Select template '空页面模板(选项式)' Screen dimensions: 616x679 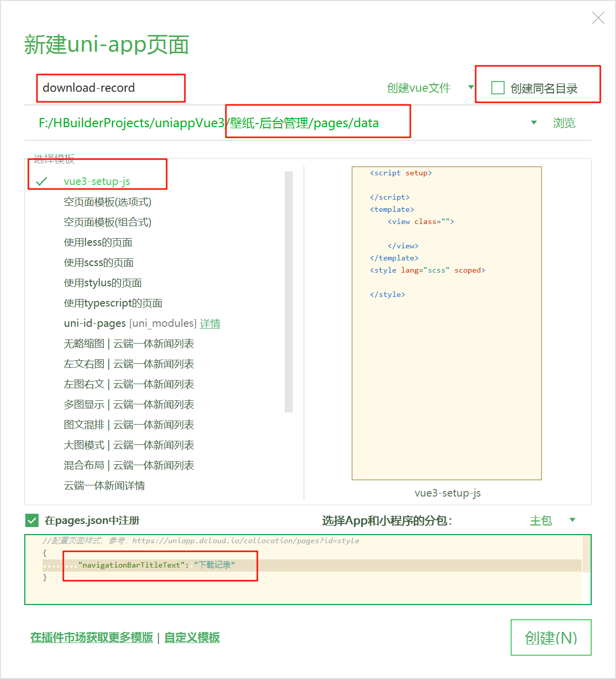[x=107, y=202]
